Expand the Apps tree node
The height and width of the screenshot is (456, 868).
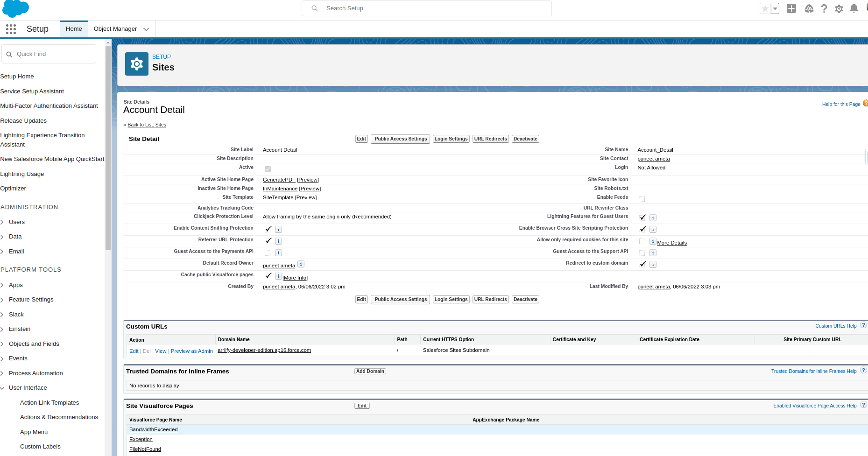2,285
